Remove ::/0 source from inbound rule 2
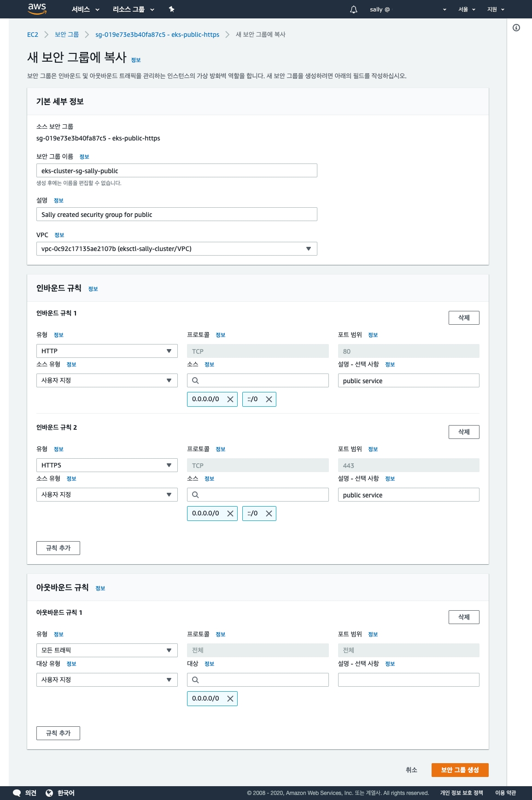The width and height of the screenshot is (532, 800). (x=269, y=514)
